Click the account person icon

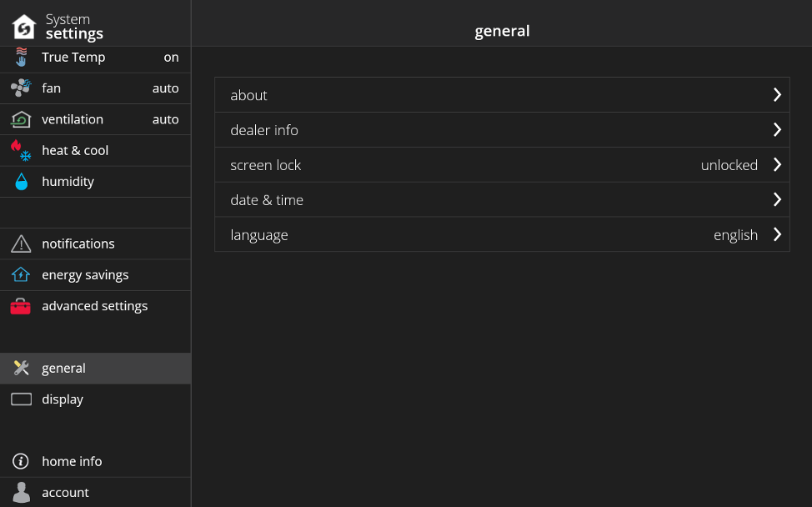click(21, 493)
